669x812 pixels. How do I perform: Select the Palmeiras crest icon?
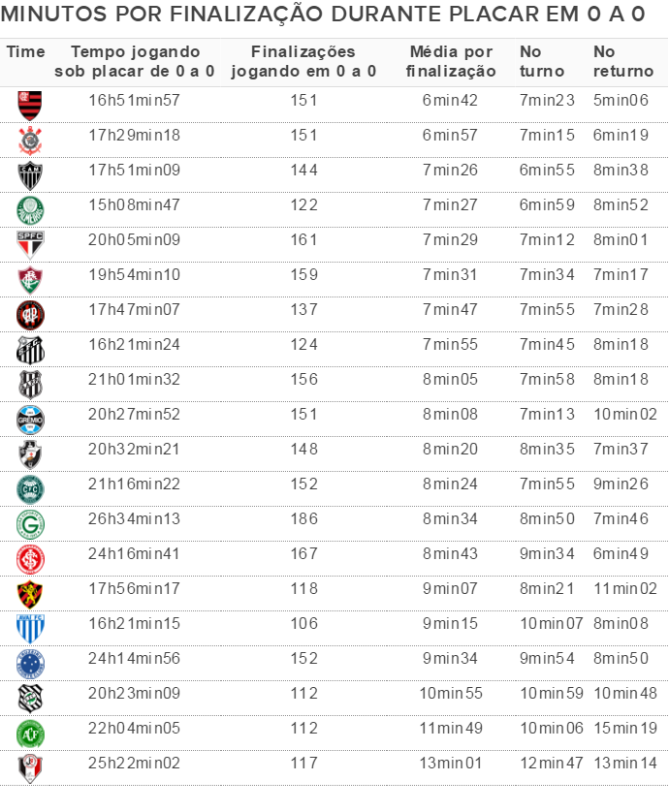pyautogui.click(x=30, y=210)
